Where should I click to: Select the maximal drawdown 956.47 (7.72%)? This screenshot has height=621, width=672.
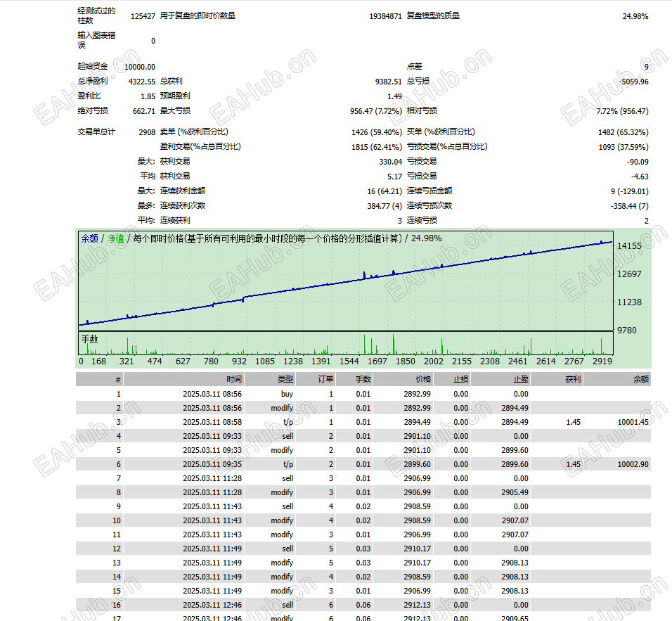click(376, 111)
